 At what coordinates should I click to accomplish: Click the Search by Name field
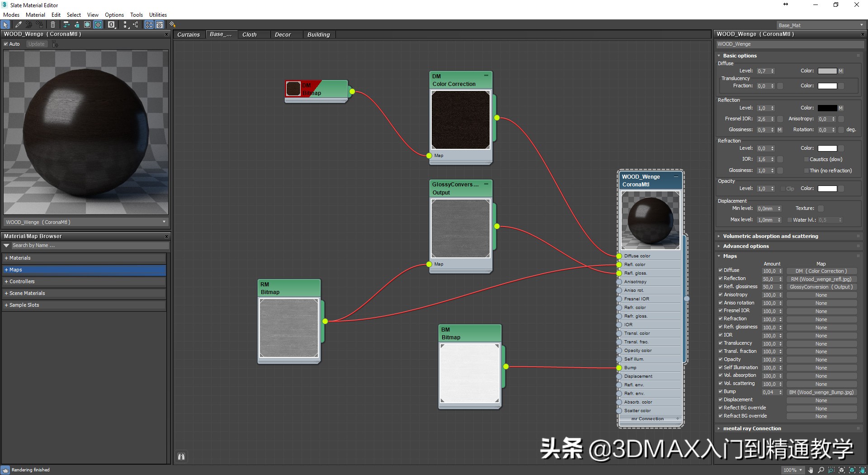(x=90, y=246)
